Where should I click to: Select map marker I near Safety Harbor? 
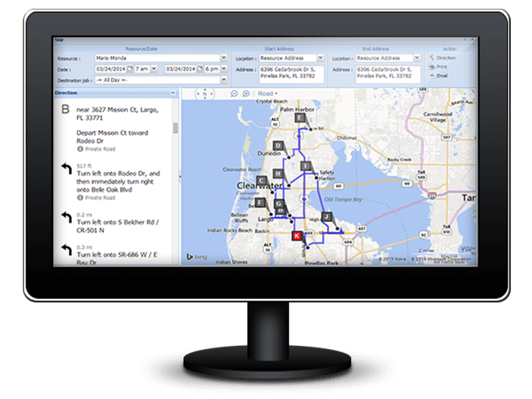(306, 166)
